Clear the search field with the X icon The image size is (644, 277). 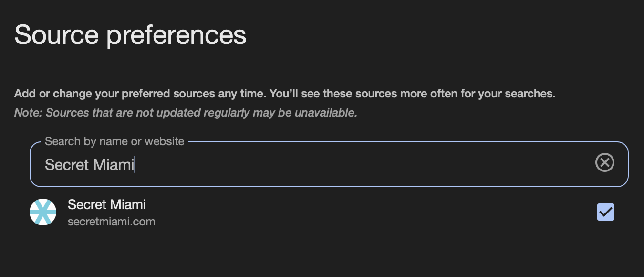coord(605,163)
